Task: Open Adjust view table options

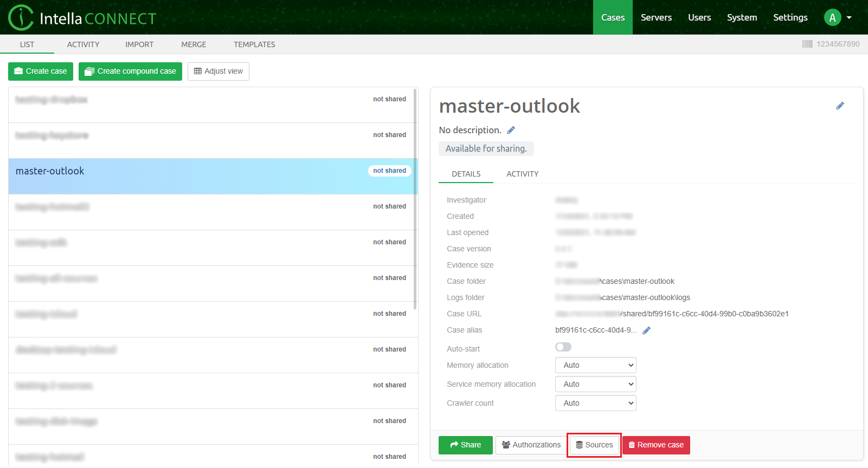Action: (218, 71)
